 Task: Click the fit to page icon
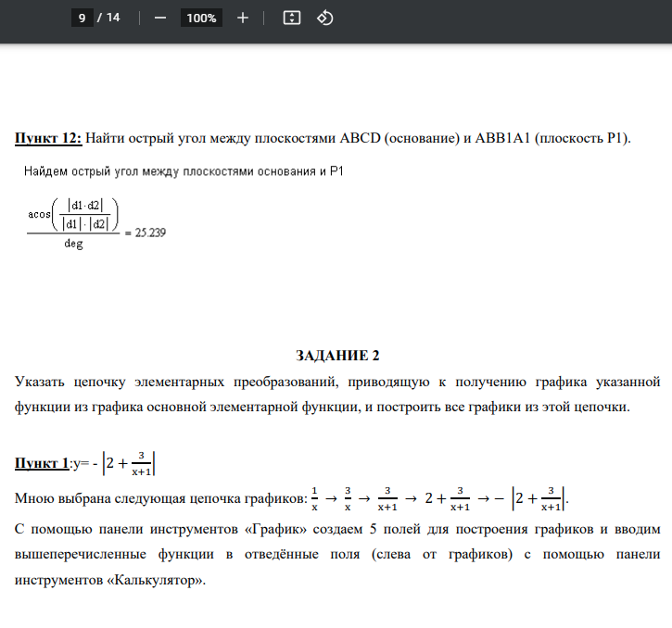[x=292, y=18]
